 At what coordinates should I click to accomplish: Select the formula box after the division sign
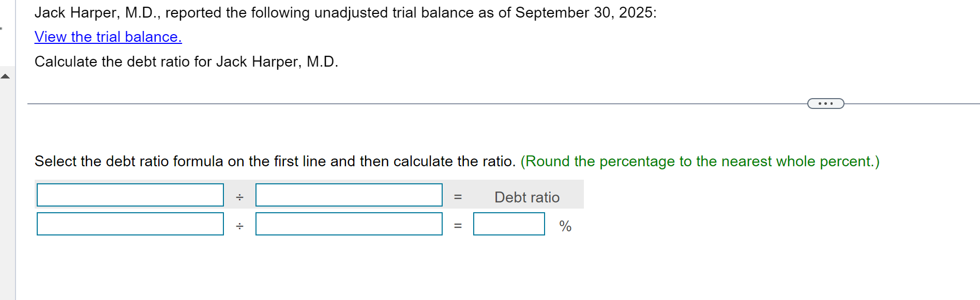click(x=348, y=195)
